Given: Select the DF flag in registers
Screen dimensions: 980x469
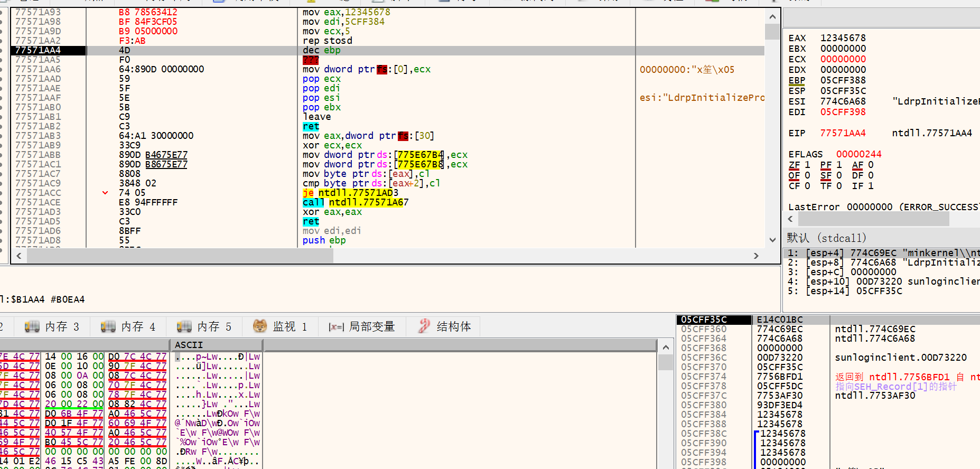Looking at the screenshot, I should point(863,175).
